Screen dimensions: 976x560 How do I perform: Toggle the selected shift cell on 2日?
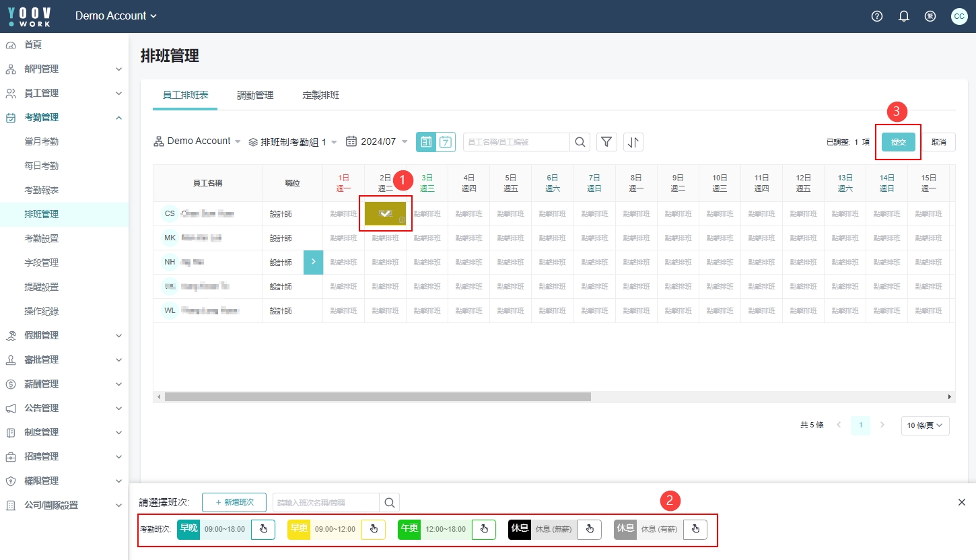click(385, 213)
